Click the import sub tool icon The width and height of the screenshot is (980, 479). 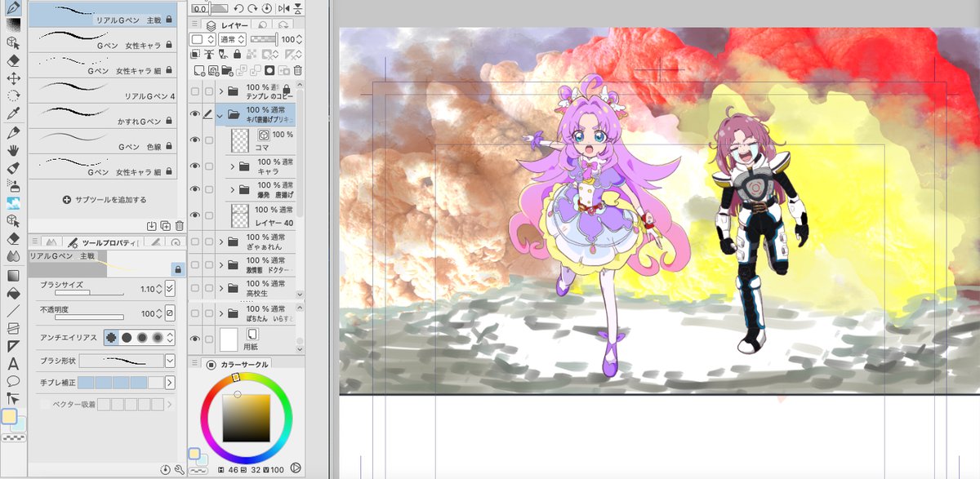pos(152,226)
